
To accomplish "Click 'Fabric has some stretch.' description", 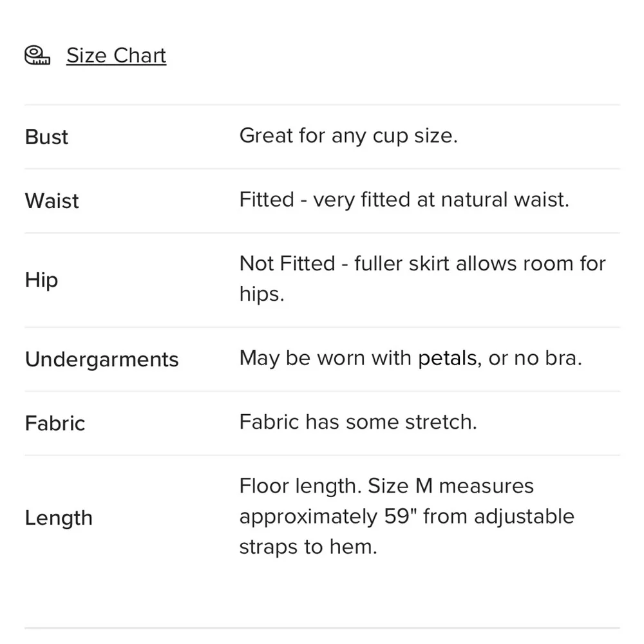I will pos(357,422).
